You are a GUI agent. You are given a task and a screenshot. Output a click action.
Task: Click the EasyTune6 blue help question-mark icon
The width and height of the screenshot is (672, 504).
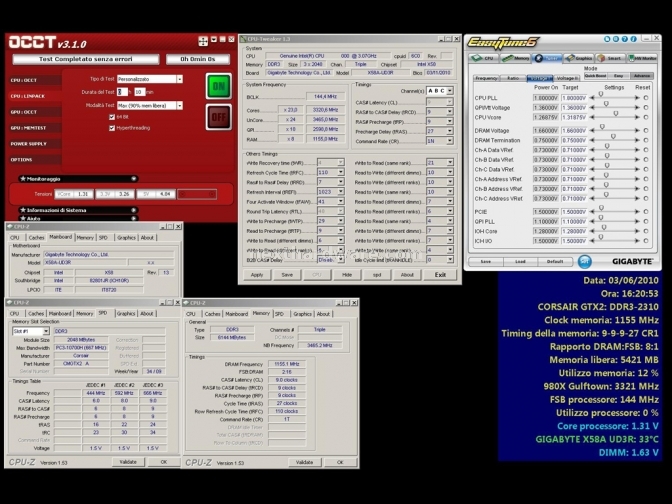pos(624,39)
